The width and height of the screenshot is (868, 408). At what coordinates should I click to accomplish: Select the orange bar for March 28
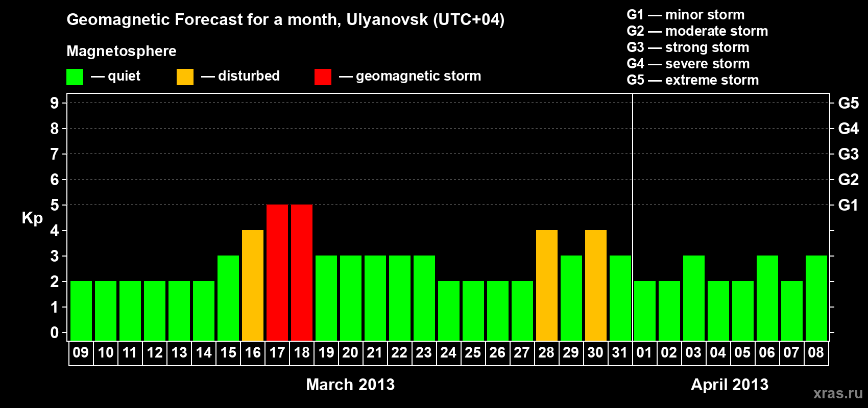(x=547, y=286)
